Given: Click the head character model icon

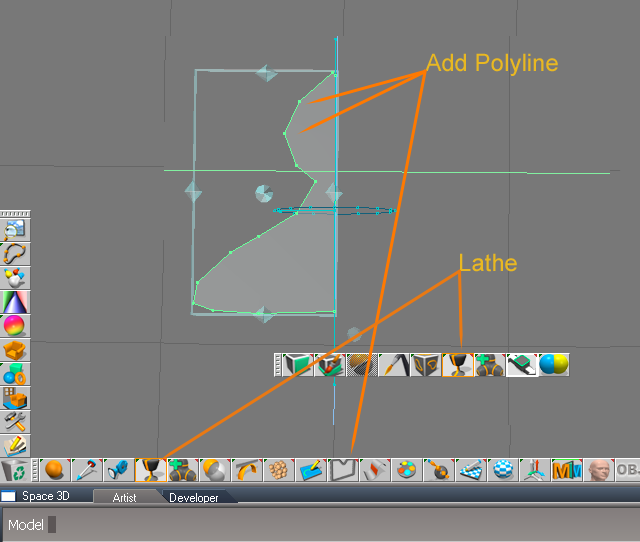Looking at the screenshot, I should coord(599,470).
